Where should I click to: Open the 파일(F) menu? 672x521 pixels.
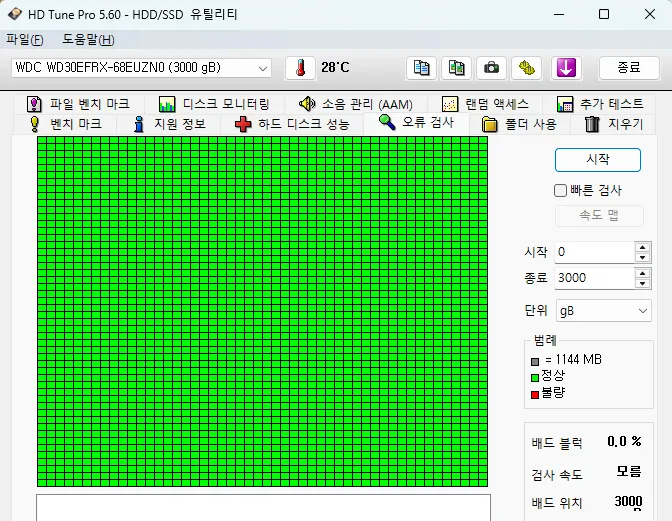coord(25,40)
